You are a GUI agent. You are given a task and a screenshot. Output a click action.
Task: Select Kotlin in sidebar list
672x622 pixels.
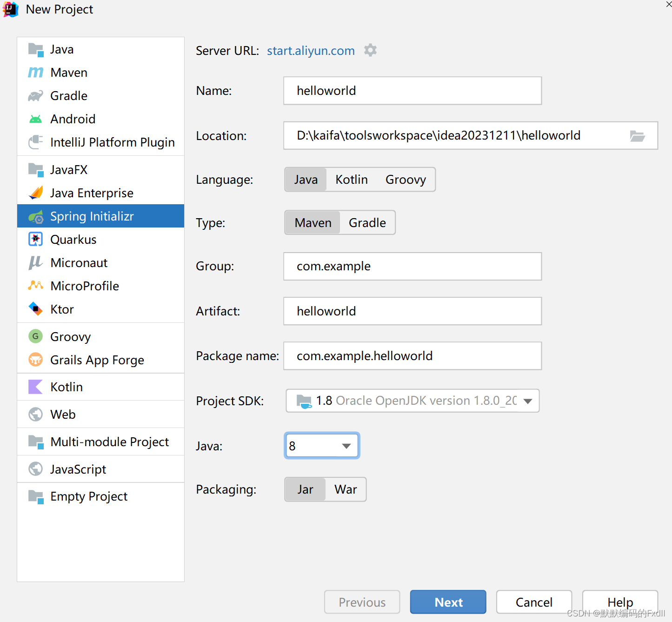point(100,387)
